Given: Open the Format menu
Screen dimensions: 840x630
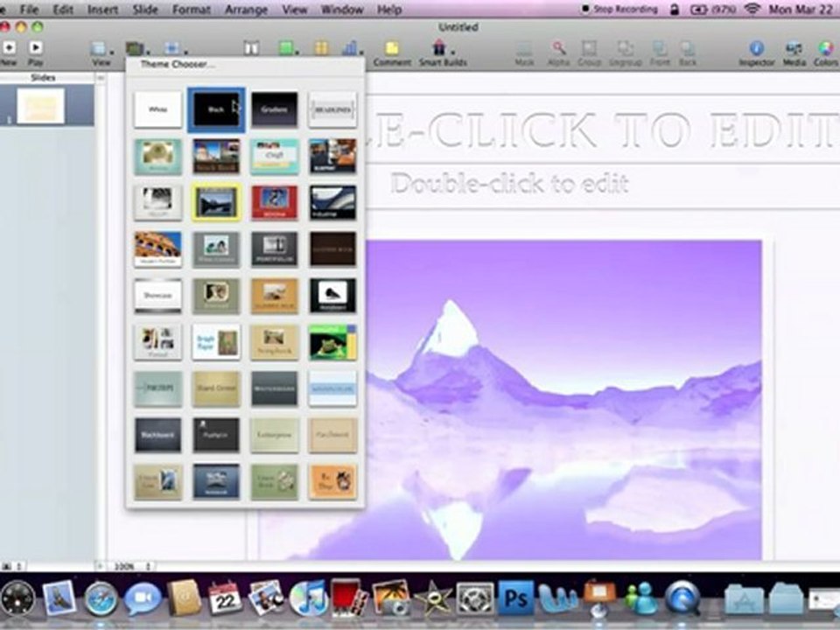Looking at the screenshot, I should (x=192, y=10).
